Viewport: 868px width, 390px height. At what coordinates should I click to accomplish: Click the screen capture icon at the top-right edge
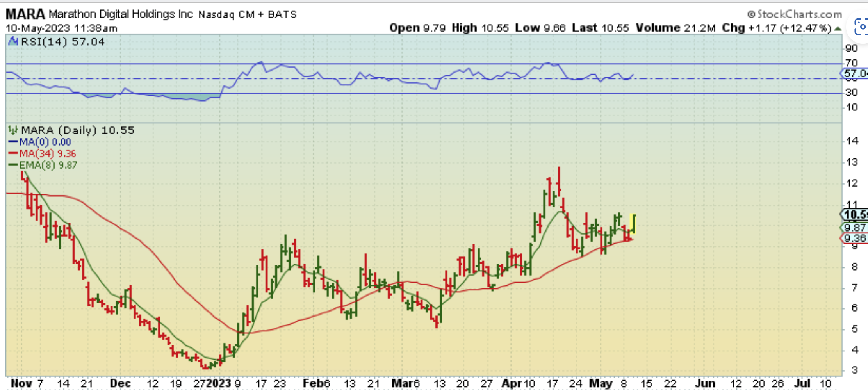[861, 27]
